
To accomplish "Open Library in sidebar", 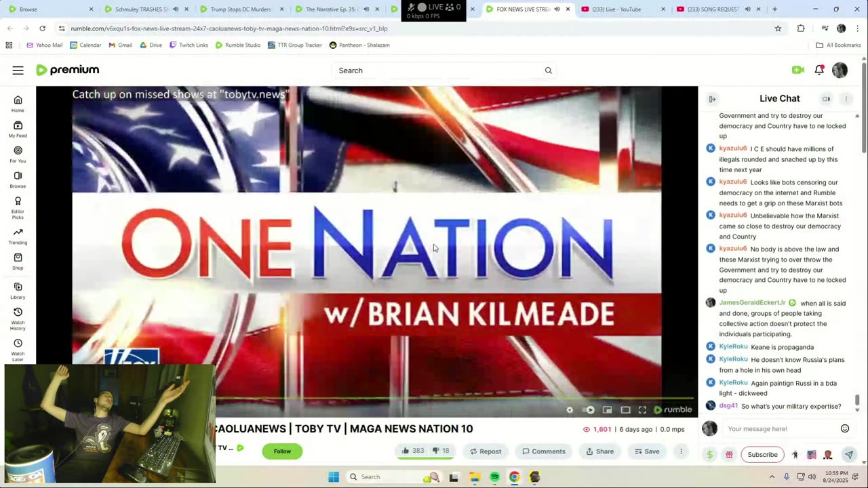I will click(x=18, y=291).
